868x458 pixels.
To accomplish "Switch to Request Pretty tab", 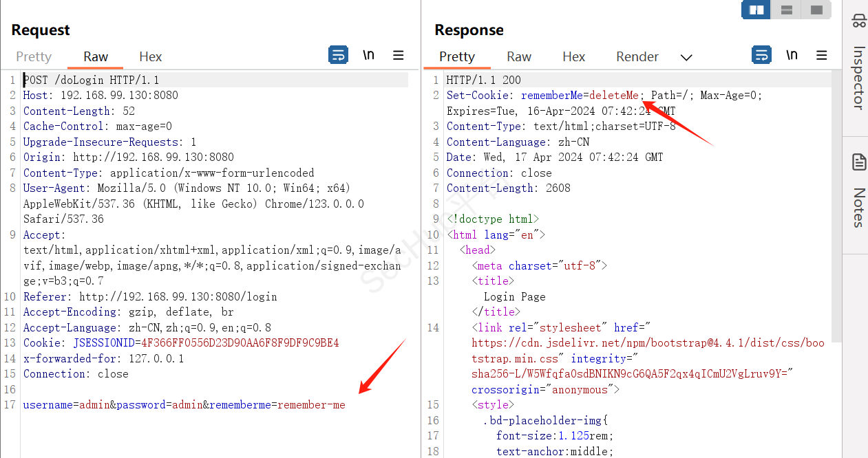I will tap(34, 56).
